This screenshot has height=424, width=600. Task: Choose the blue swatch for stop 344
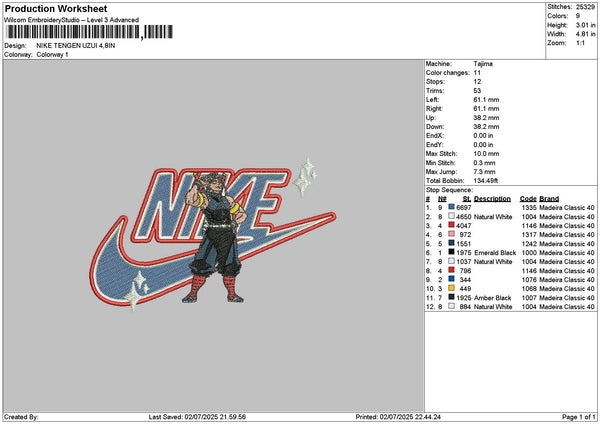452,279
